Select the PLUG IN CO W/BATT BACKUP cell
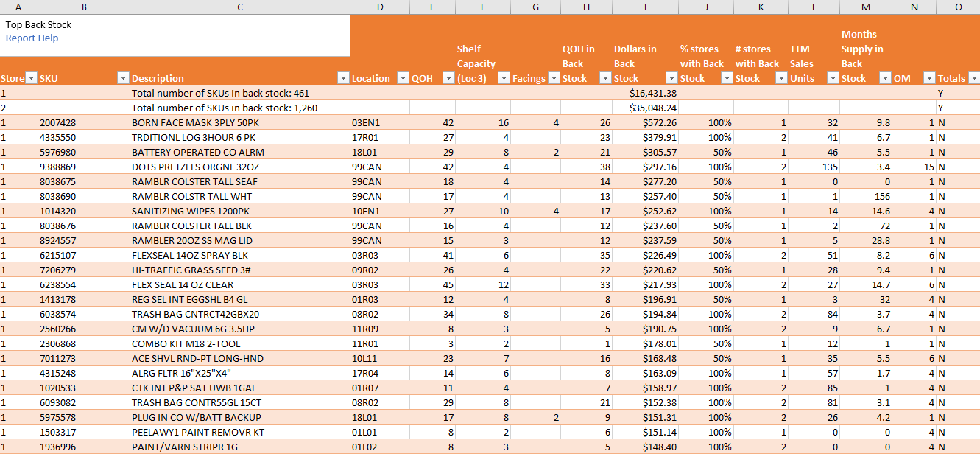 [240, 417]
